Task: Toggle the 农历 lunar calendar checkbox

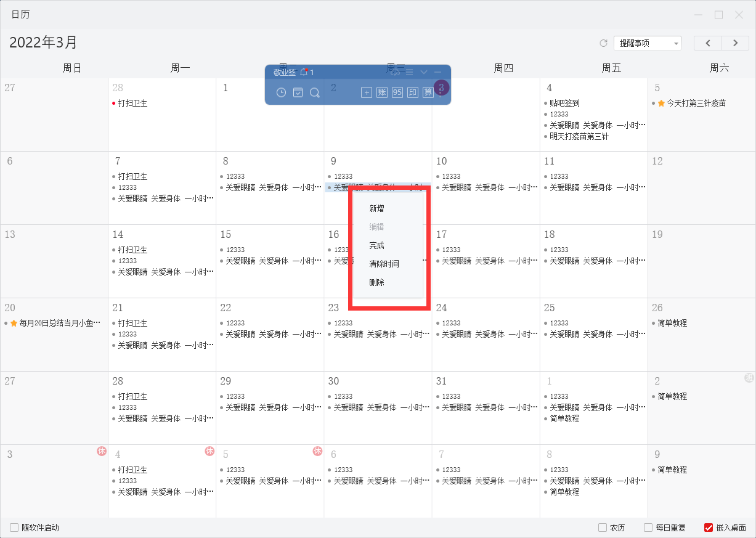Action: click(x=603, y=528)
